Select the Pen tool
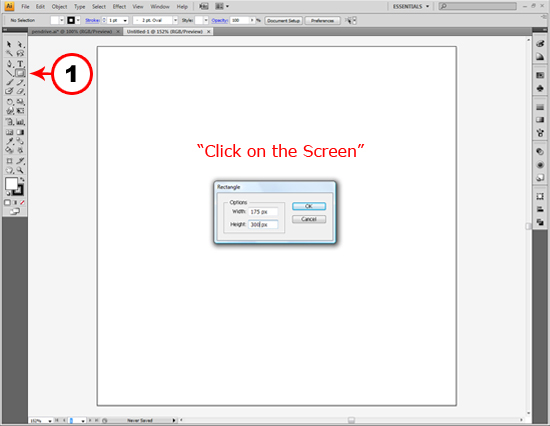The height and width of the screenshot is (426, 550). tap(9, 64)
